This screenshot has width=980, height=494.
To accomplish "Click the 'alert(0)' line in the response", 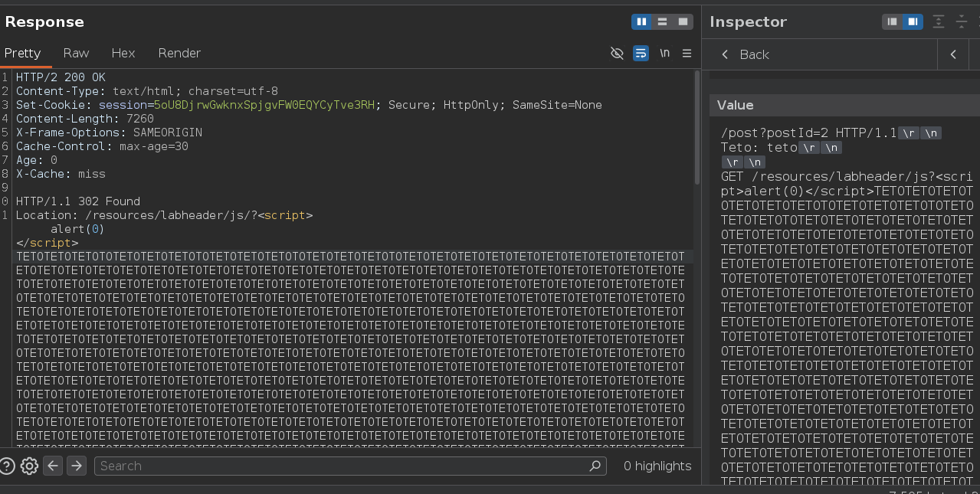I will 77,229.
